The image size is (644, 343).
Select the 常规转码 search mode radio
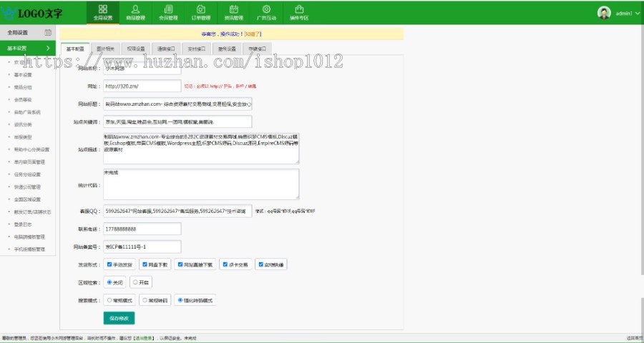click(145, 300)
